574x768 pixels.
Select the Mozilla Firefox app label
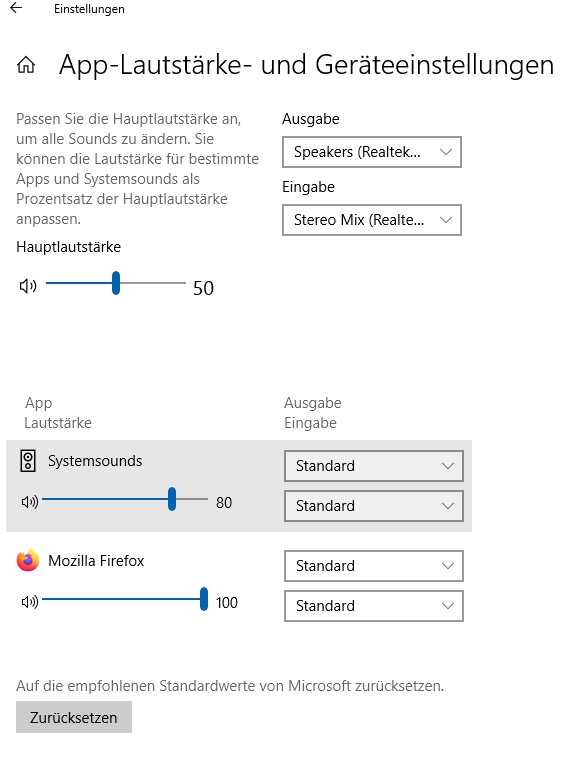pyautogui.click(x=96, y=560)
